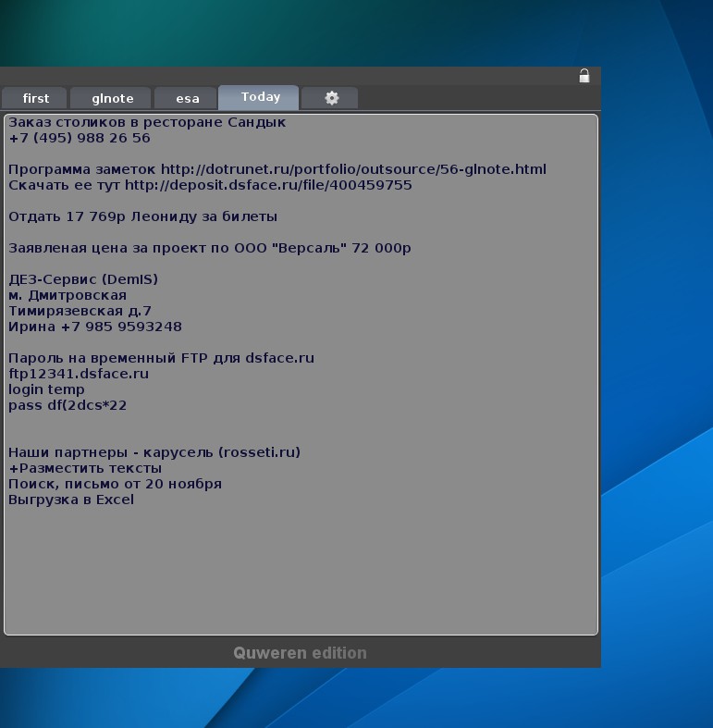This screenshot has width=713, height=728.
Task: Select the Today tab
Action: click(259, 97)
